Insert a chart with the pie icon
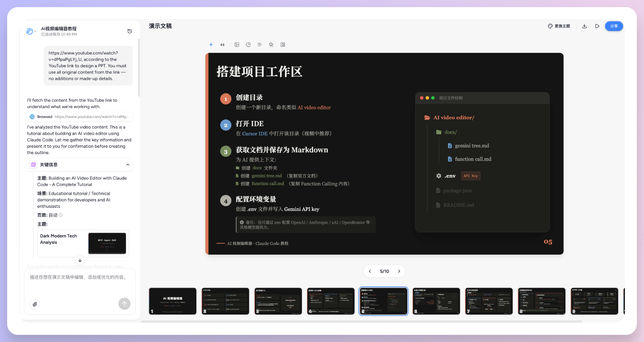Screen dimensions: 644x342 [x=248, y=44]
